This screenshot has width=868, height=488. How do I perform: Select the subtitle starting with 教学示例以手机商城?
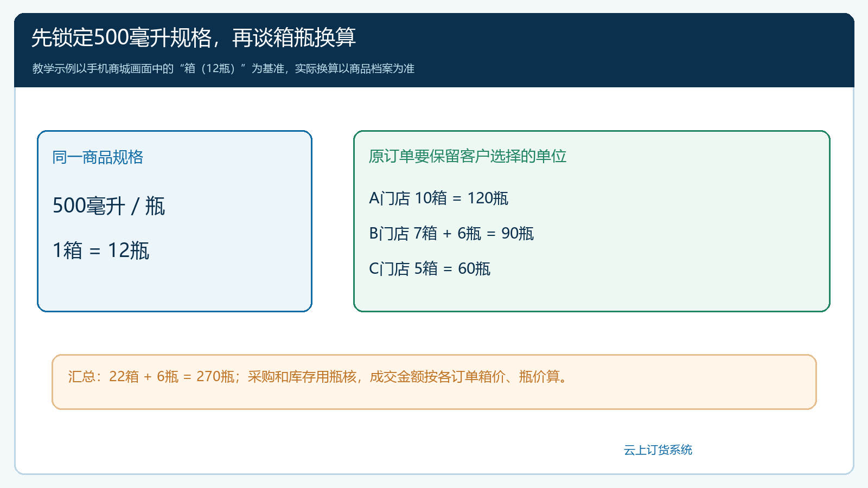(224, 68)
